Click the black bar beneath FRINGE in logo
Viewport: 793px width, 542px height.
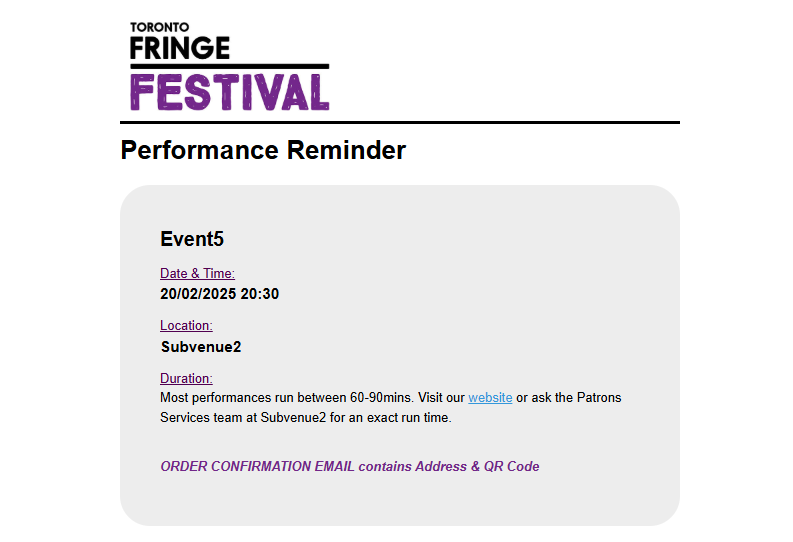230,66
